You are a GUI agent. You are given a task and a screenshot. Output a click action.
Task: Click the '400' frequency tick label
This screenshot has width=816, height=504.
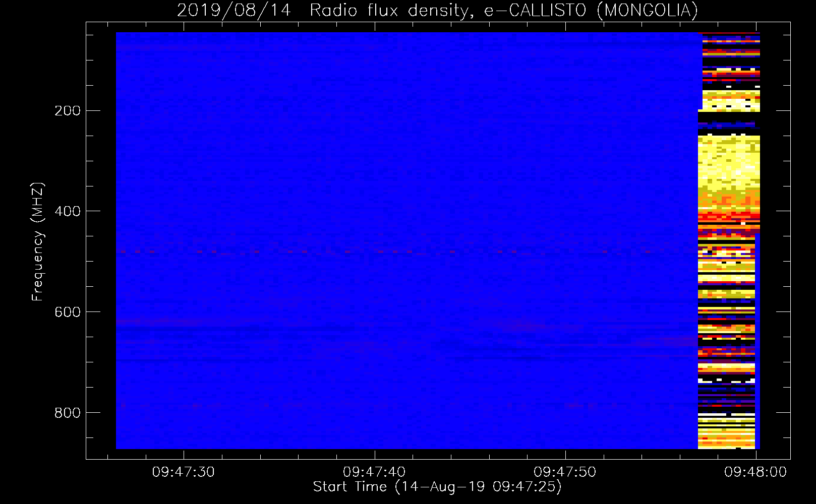click(x=68, y=211)
